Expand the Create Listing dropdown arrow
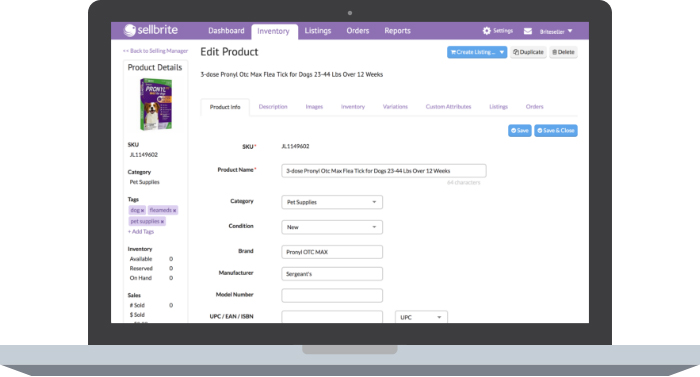The image size is (700, 377). 502,52
